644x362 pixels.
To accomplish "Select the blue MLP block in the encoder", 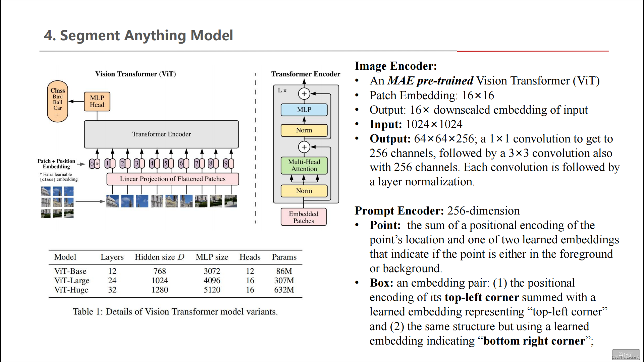I will (304, 110).
